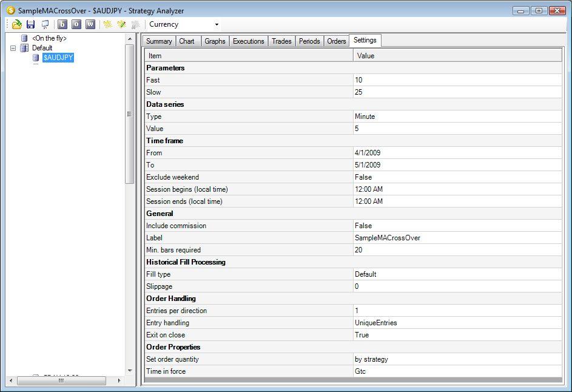Switch to the Chart tab
Viewport: 572px width, 392px height.
point(187,41)
